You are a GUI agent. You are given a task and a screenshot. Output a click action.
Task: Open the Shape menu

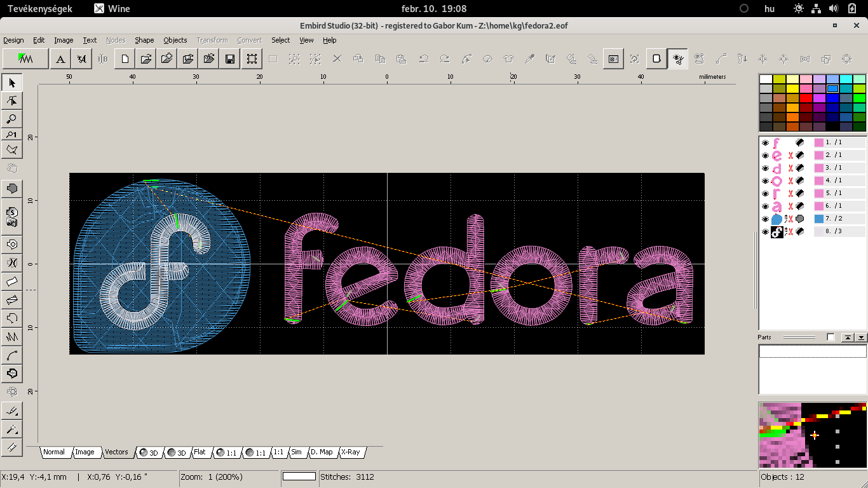[144, 40]
